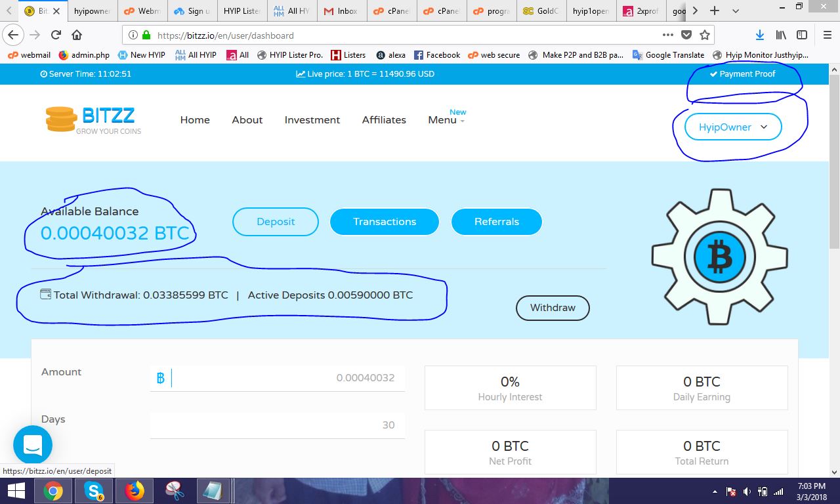
Task: Open the list all tabs dropdown
Action: (x=736, y=10)
